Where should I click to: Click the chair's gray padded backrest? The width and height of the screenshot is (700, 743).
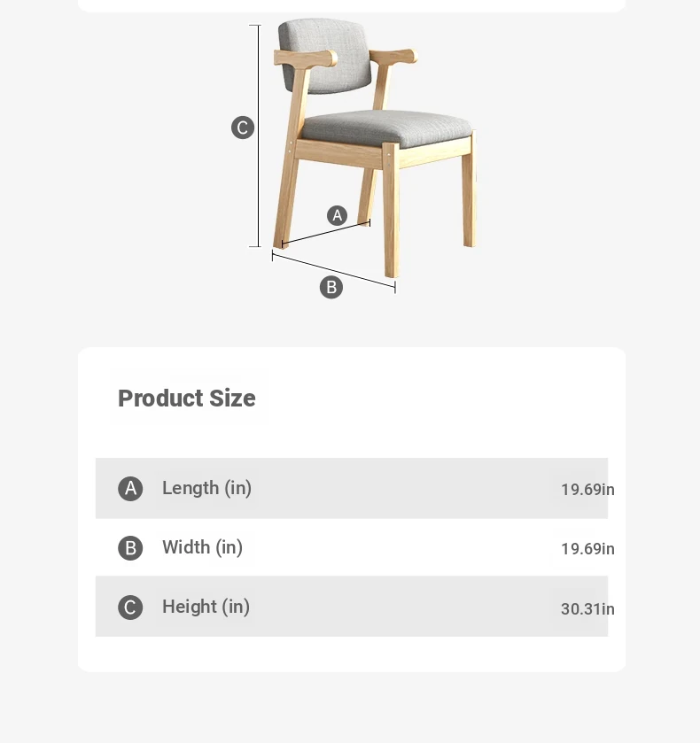[x=325, y=55]
